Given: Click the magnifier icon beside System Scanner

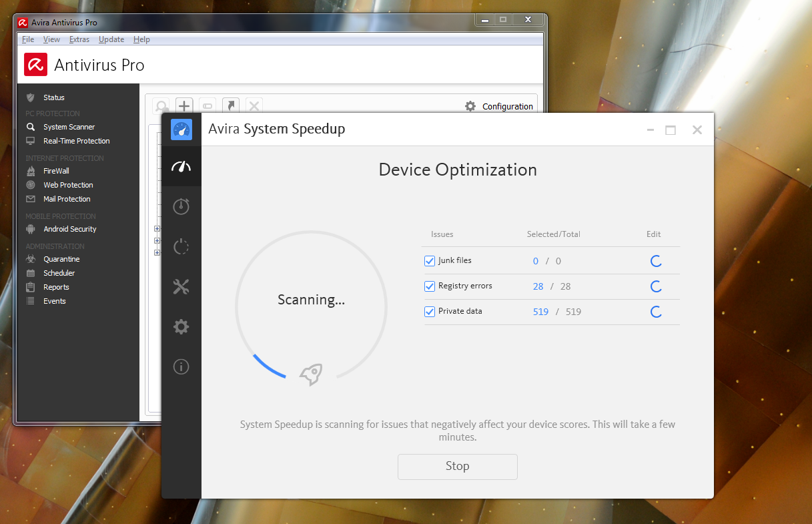Looking at the screenshot, I should 30,127.
